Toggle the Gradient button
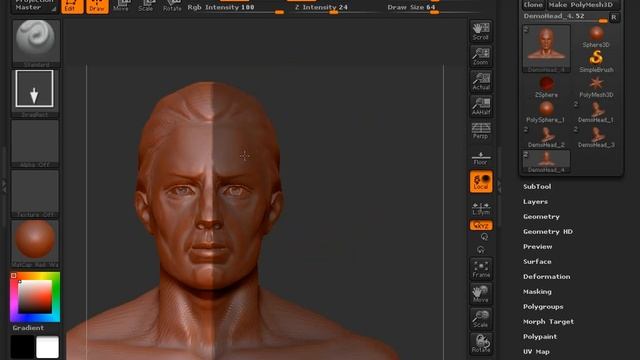The image size is (640, 360). [x=28, y=328]
